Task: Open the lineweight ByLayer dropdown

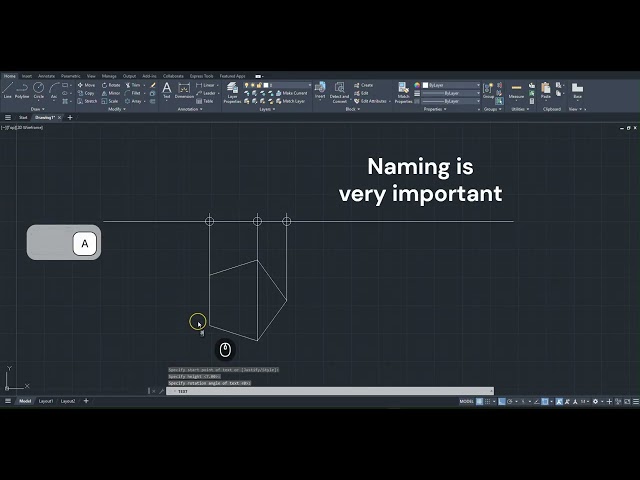Action: [x=451, y=93]
